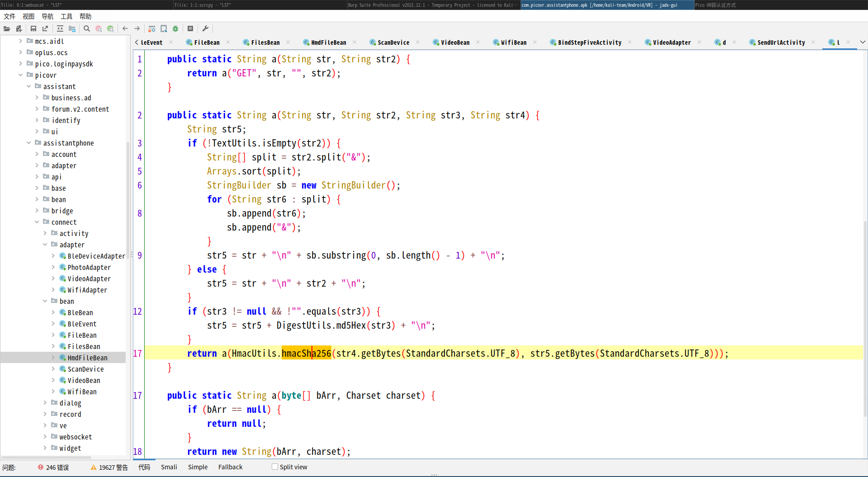The image size is (868, 477).
Task: Select ScanDevice class in tree
Action: [85, 369]
